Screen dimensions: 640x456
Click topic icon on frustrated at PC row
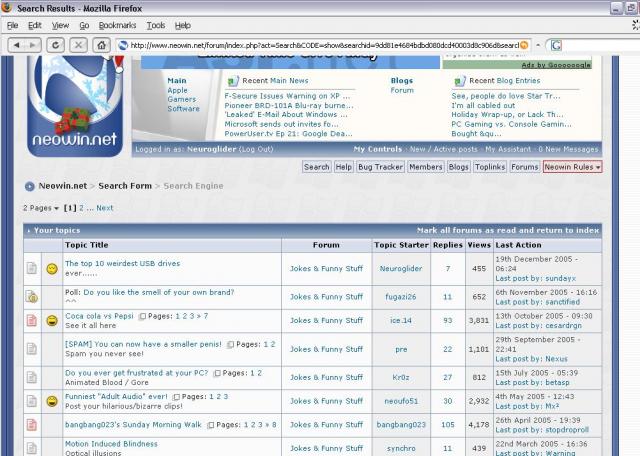click(x=32, y=377)
